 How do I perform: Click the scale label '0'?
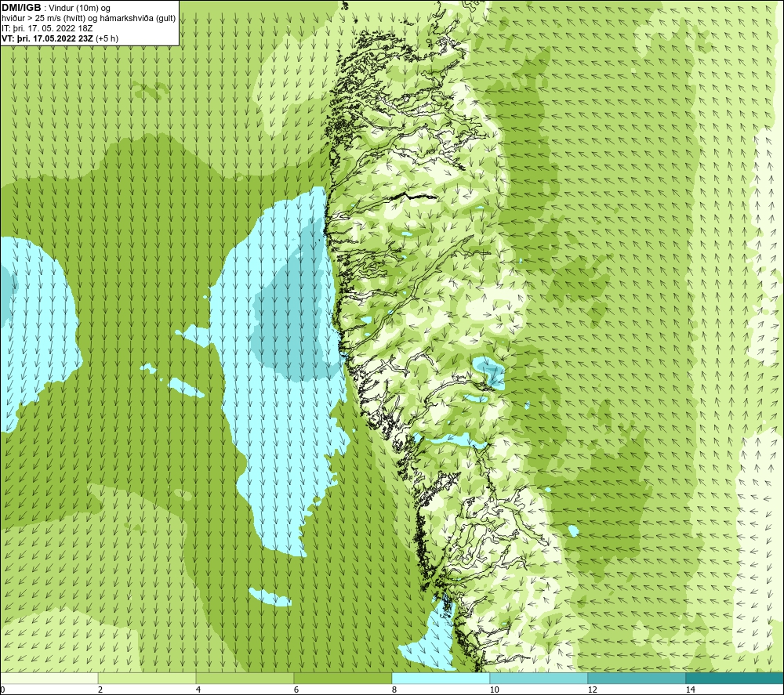point(2,690)
